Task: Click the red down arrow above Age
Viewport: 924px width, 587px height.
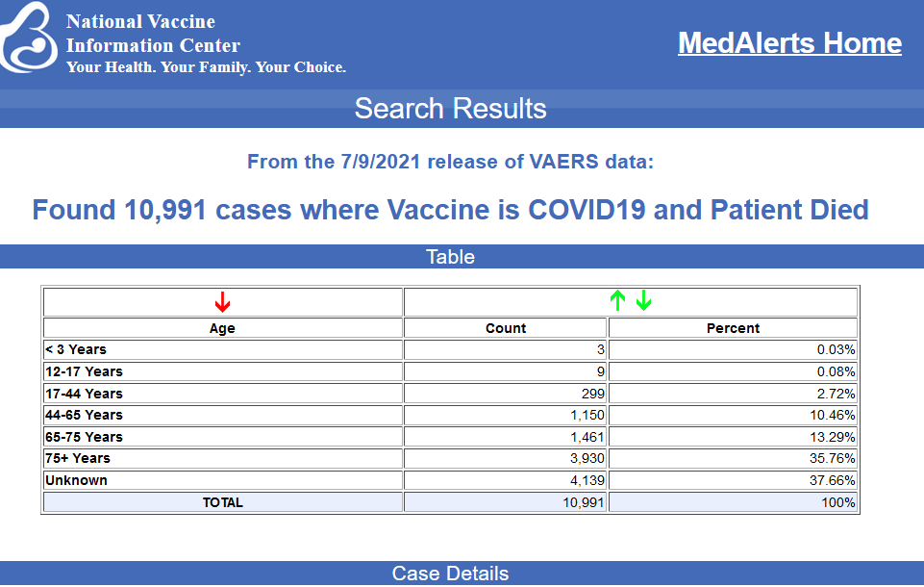Action: [x=222, y=302]
